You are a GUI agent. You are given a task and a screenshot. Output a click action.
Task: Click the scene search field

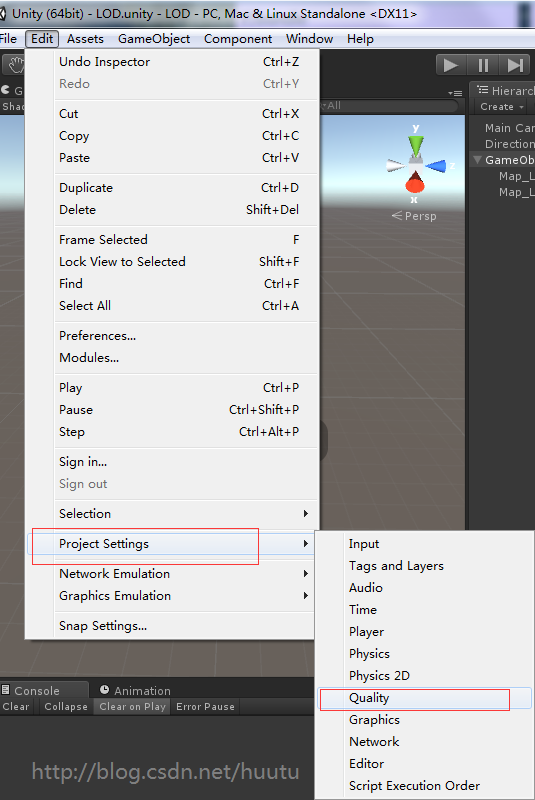click(389, 106)
